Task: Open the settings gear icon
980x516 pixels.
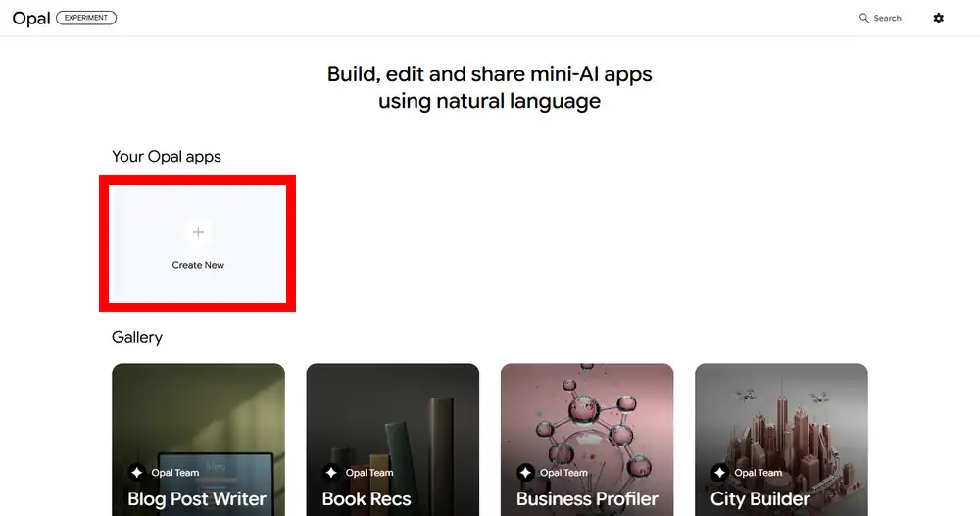Action: click(x=938, y=19)
